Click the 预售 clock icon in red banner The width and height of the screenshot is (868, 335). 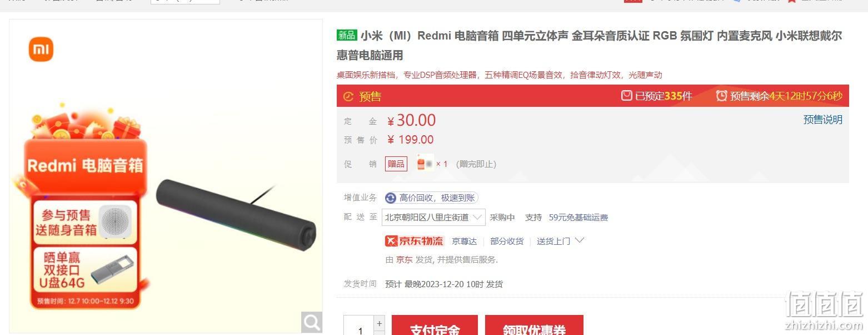pos(348,96)
